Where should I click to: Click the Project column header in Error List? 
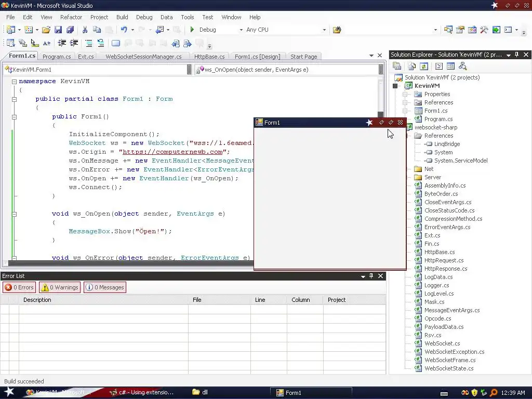pos(354,300)
